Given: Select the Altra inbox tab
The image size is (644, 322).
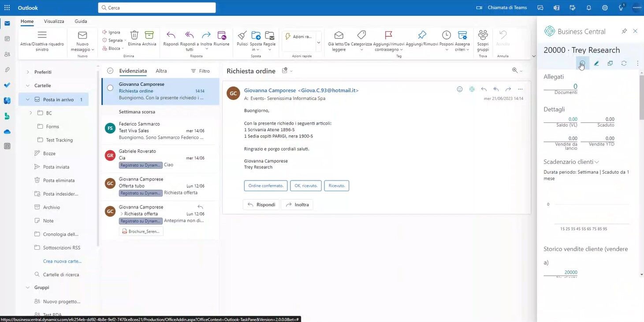Looking at the screenshot, I should click(161, 70).
